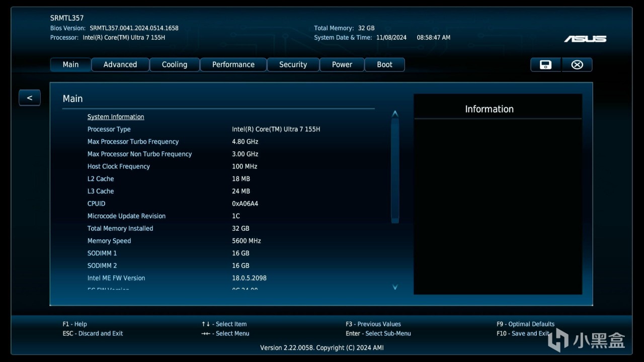This screenshot has width=644, height=362.
Task: Select Max Processor Non Turbo Frequency label
Action: coord(139,154)
